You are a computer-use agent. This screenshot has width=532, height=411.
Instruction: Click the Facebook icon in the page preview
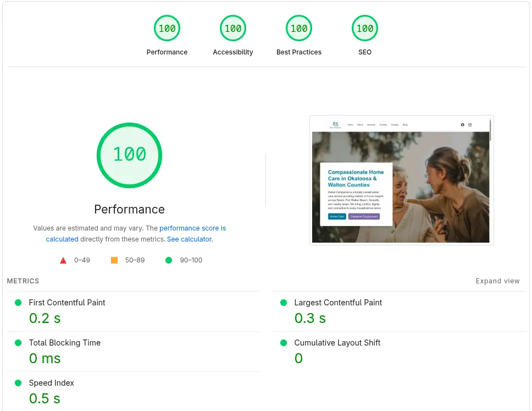click(x=462, y=124)
